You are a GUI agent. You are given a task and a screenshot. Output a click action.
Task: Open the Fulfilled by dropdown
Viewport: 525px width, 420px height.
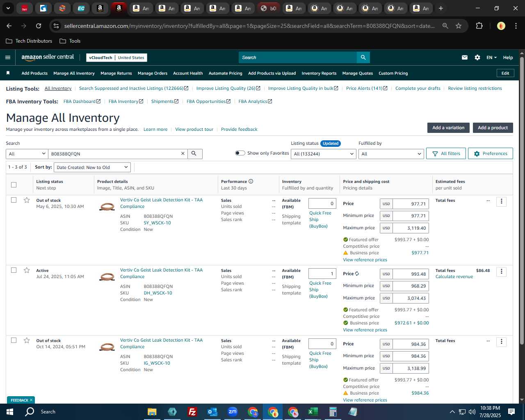(x=391, y=154)
